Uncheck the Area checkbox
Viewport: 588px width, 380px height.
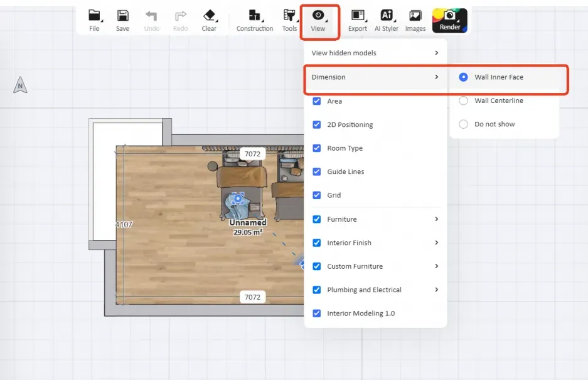(317, 101)
